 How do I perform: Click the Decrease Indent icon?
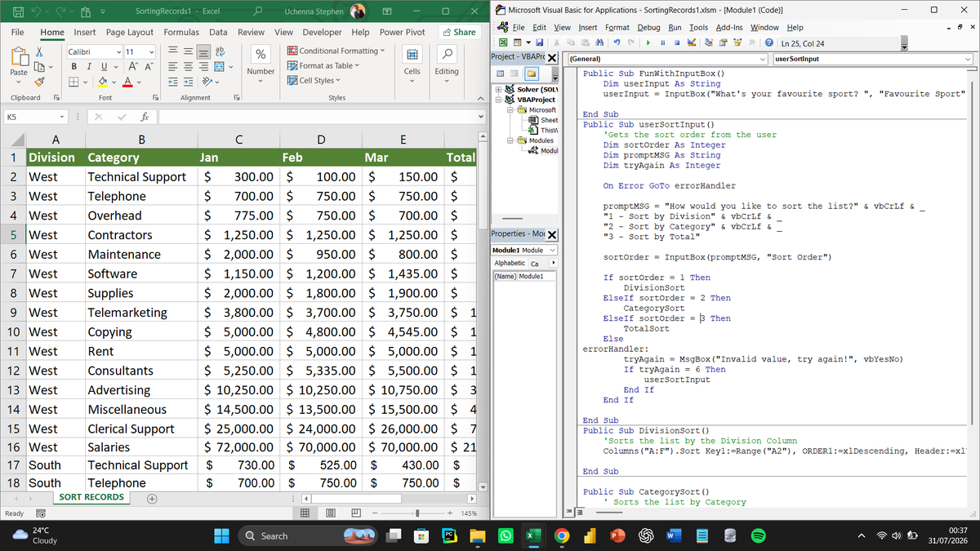pyautogui.click(x=172, y=82)
